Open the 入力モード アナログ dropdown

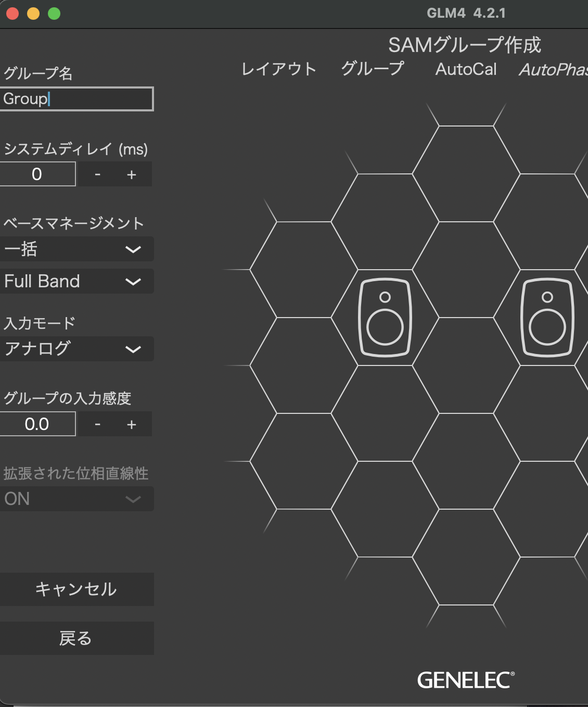click(x=77, y=349)
